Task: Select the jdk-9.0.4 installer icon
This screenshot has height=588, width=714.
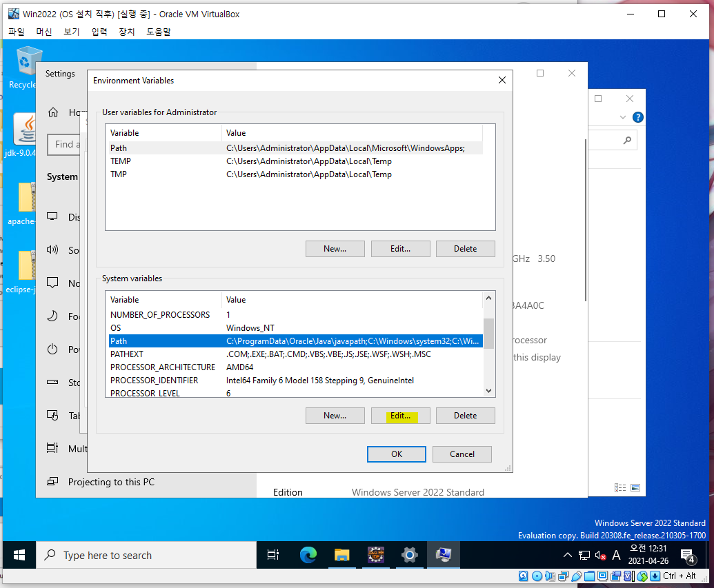Action: click(23, 135)
